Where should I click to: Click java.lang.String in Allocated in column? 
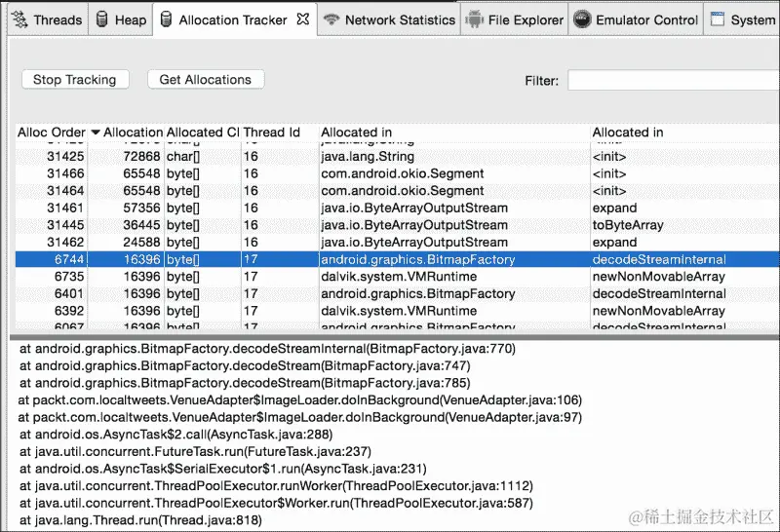tap(368, 157)
